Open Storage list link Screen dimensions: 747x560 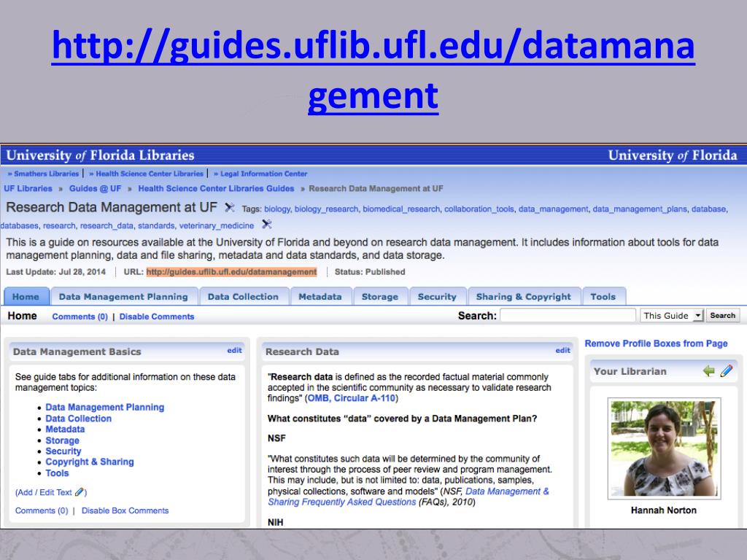(x=63, y=440)
